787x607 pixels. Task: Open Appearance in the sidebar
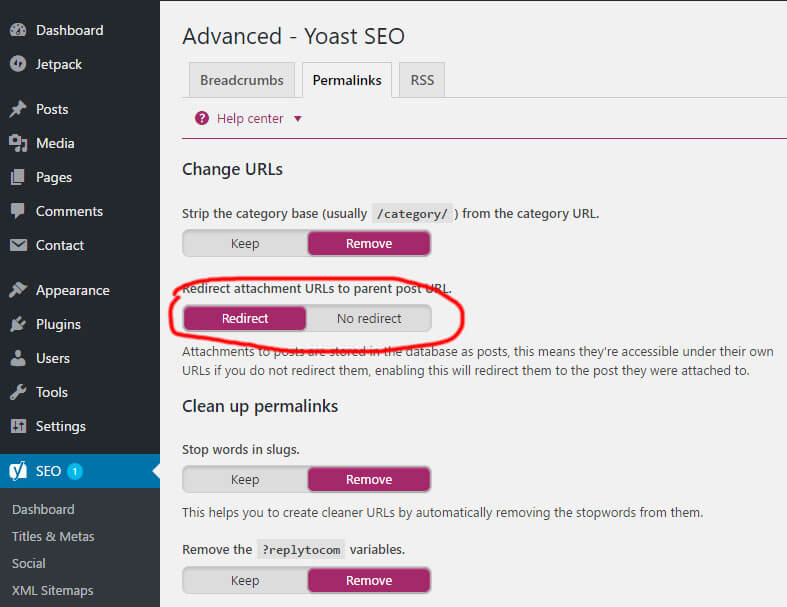[x=73, y=291]
